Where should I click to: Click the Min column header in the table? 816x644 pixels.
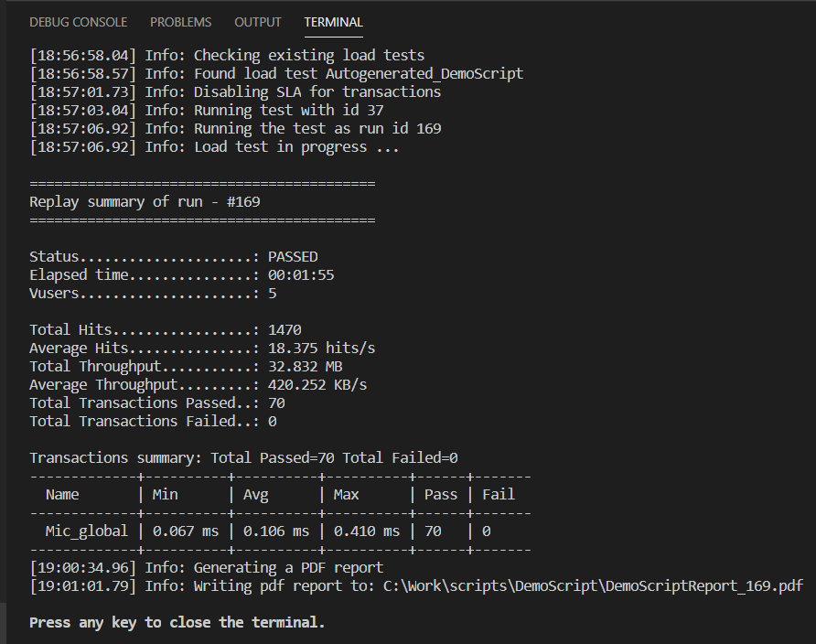[165, 494]
